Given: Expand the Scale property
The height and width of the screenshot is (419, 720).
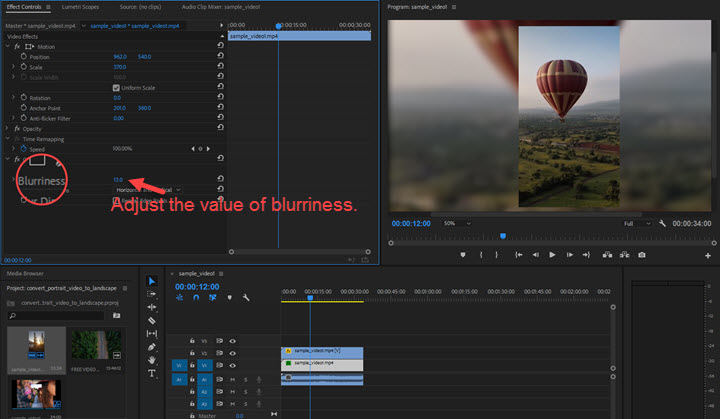Looking at the screenshot, I should (x=13, y=67).
